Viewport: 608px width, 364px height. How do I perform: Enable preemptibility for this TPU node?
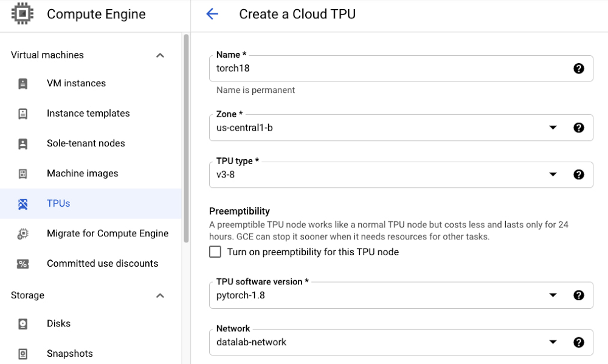(x=215, y=252)
